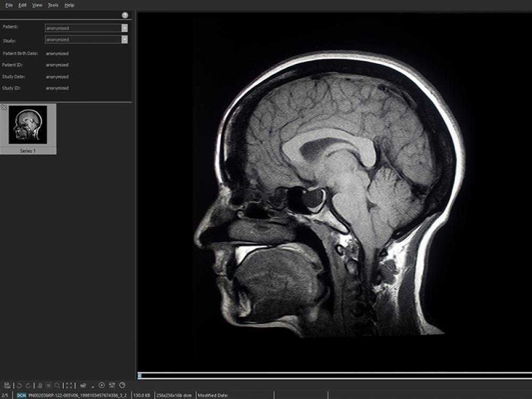532x399 pixels.
Task: Expand the anonymized Patient combo box arrow
Action: pyautogui.click(x=124, y=28)
